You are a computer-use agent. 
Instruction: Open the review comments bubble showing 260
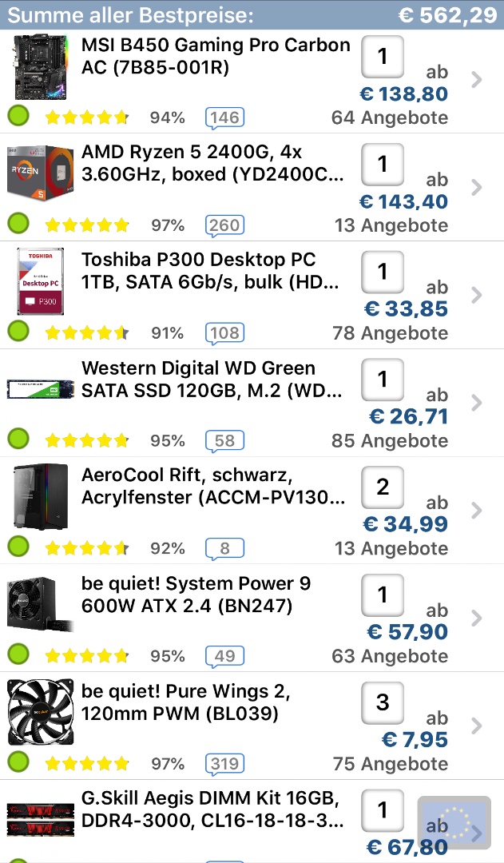[x=224, y=225]
